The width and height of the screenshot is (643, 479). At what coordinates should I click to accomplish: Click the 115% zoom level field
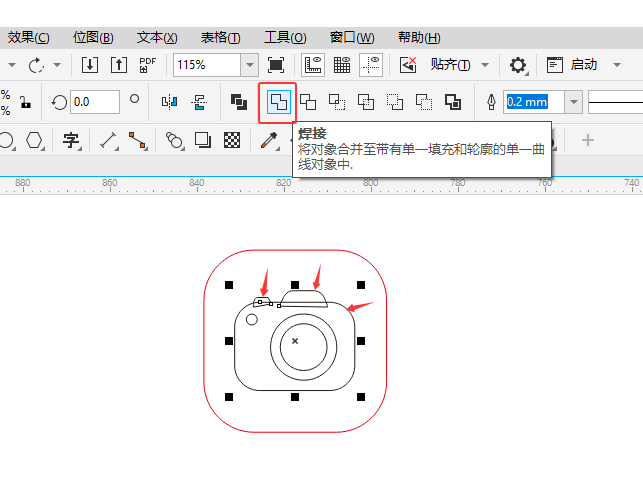pyautogui.click(x=207, y=65)
